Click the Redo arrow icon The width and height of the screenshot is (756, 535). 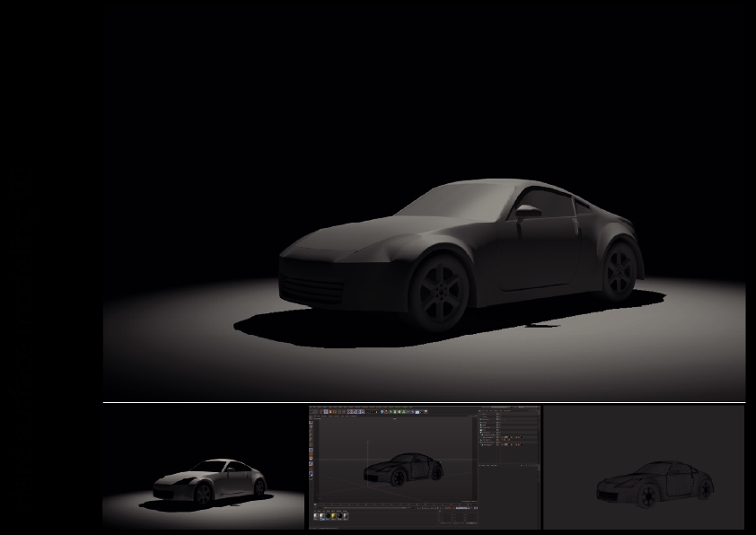[x=316, y=412]
